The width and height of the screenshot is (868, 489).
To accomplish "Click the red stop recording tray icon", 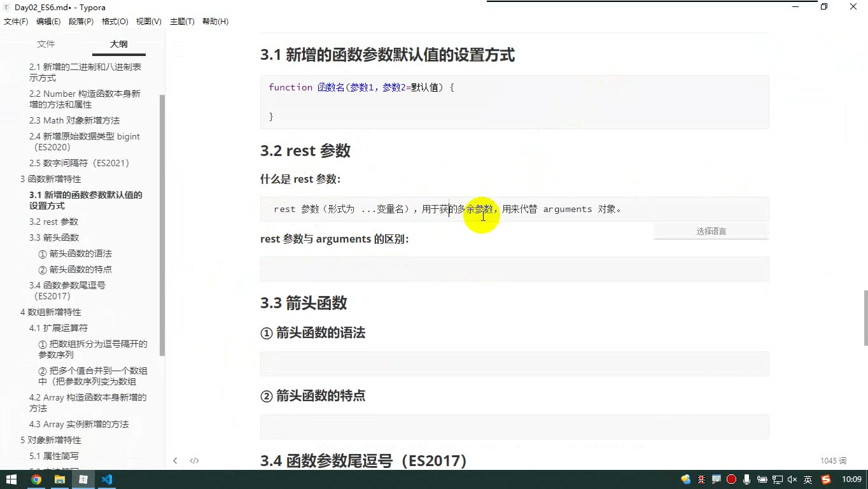I will 732,479.
